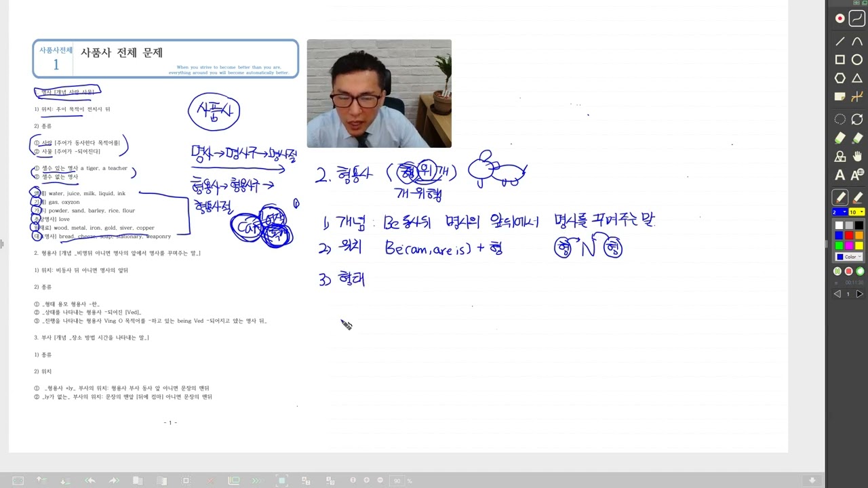Viewport: 868px width, 488px height.
Task: Pick the orange color swatch
Action: point(859,235)
